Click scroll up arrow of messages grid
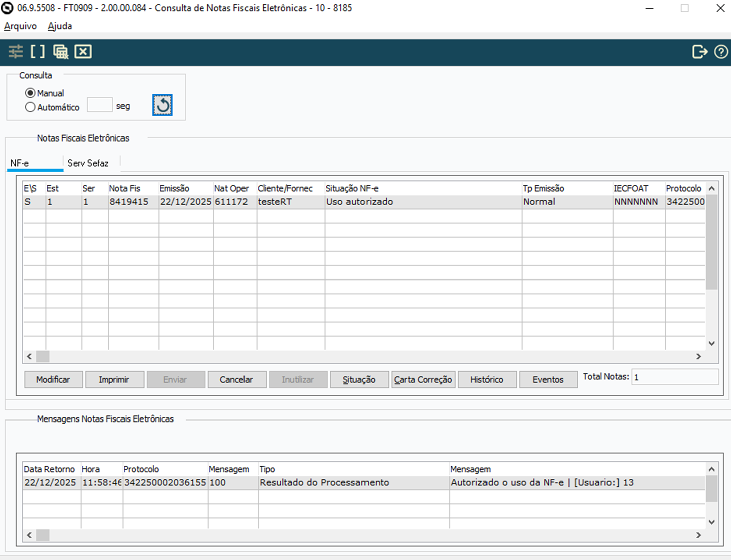The image size is (731, 560). point(711,469)
